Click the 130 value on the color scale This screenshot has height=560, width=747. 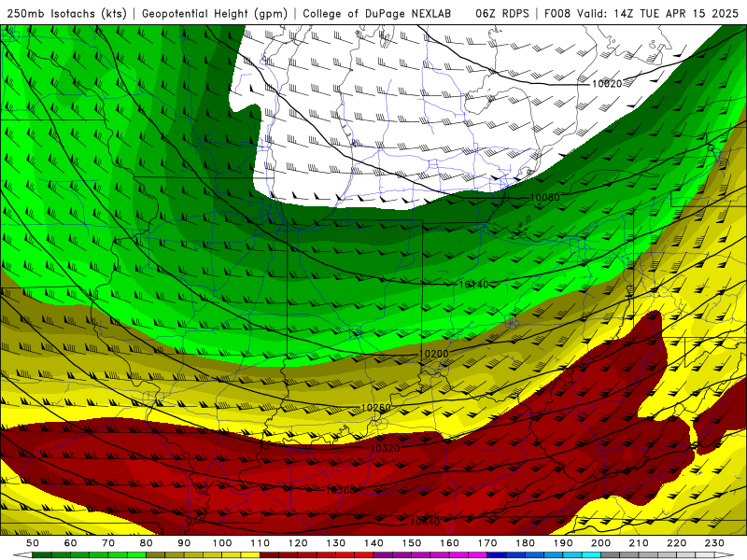pyautogui.click(x=336, y=543)
